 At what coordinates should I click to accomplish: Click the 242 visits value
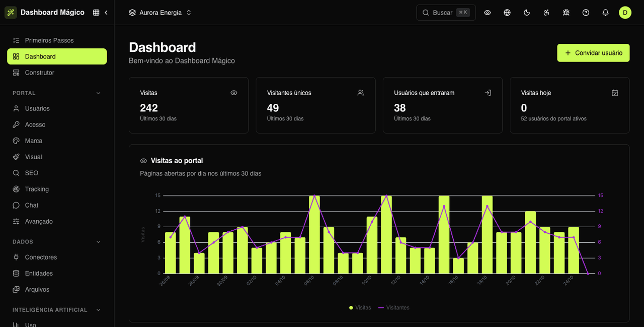click(149, 108)
